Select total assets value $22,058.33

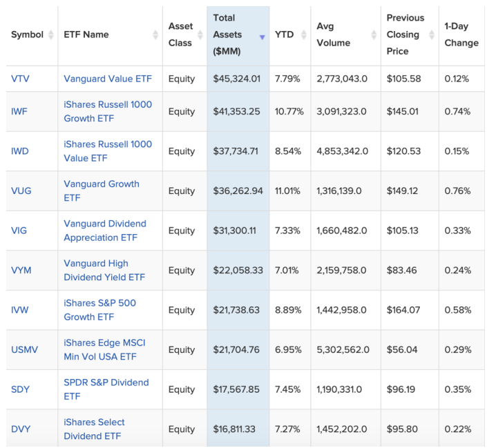238,271
